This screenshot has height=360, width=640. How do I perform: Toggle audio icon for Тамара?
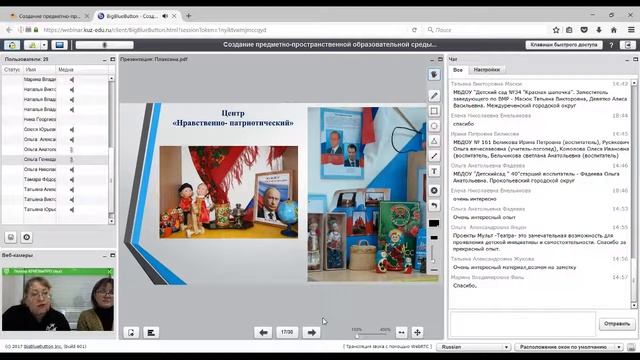pos(72,180)
